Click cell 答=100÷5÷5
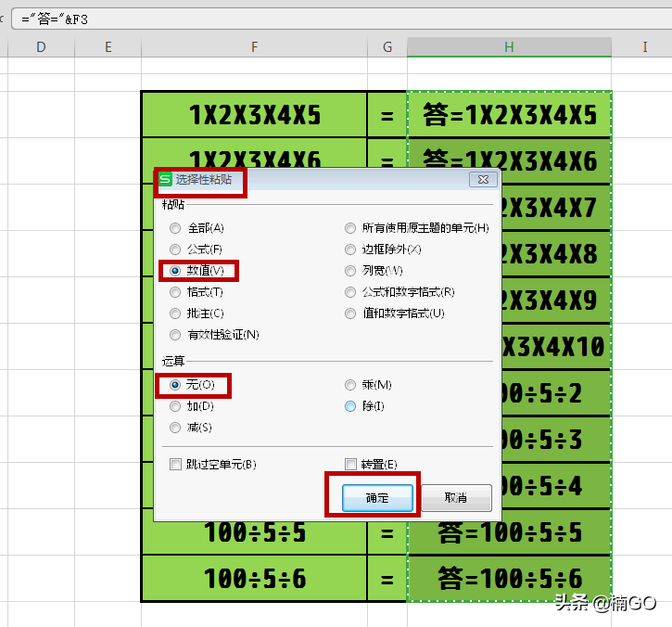The width and height of the screenshot is (672, 627). click(509, 533)
